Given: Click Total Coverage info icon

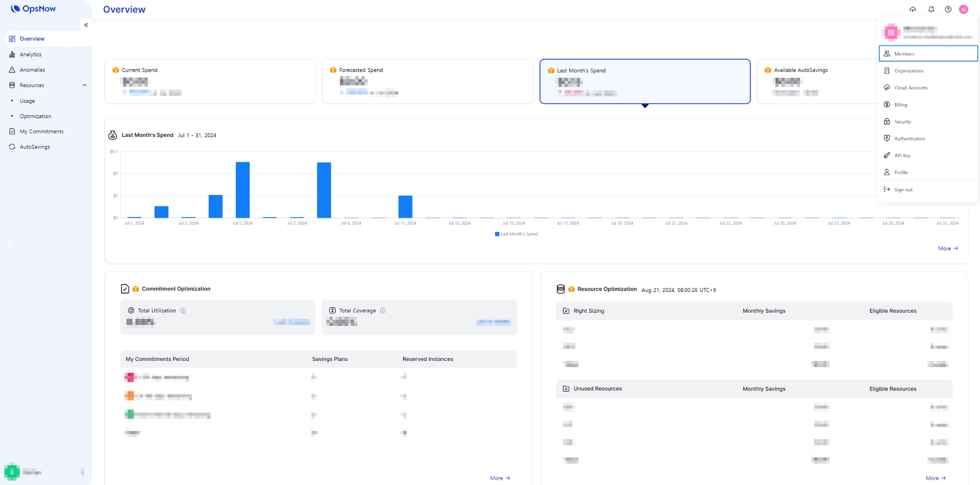Looking at the screenshot, I should tap(383, 311).
